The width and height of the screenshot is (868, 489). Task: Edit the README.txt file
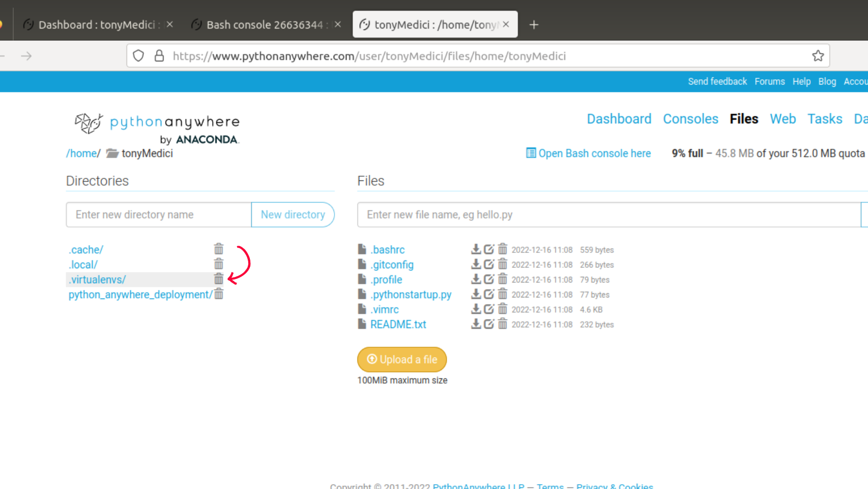click(x=489, y=323)
